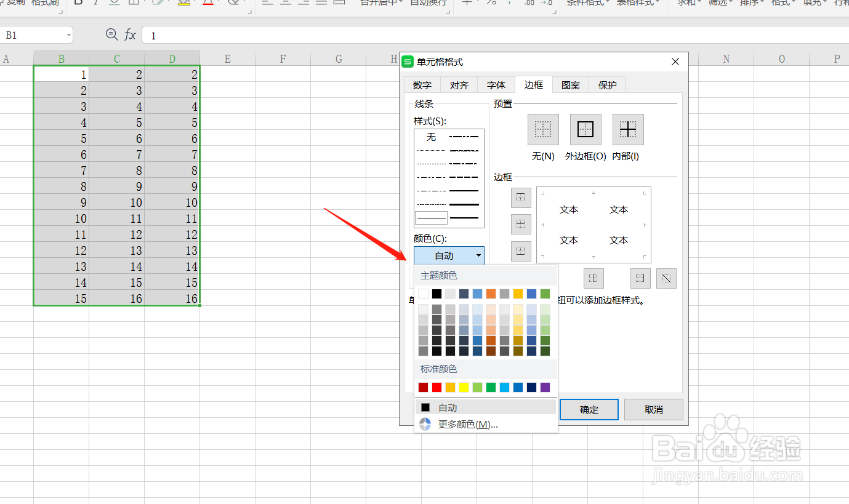The height and width of the screenshot is (504, 849).
Task: Toggle the inside vertical border button
Action: pos(593,278)
